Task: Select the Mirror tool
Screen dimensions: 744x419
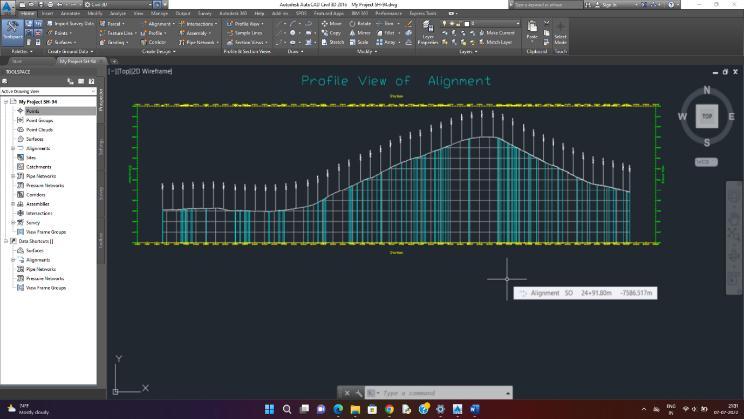Action: point(360,33)
